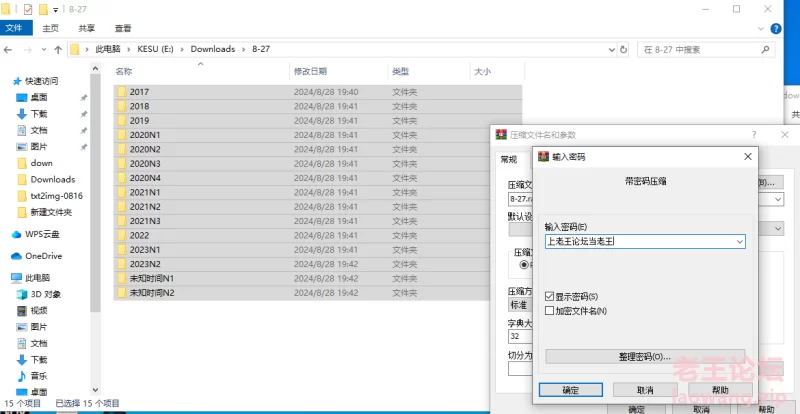Viewport: 800px width, 414px height.
Task: Enable the 加密文件名 checkbox
Action: click(549, 311)
